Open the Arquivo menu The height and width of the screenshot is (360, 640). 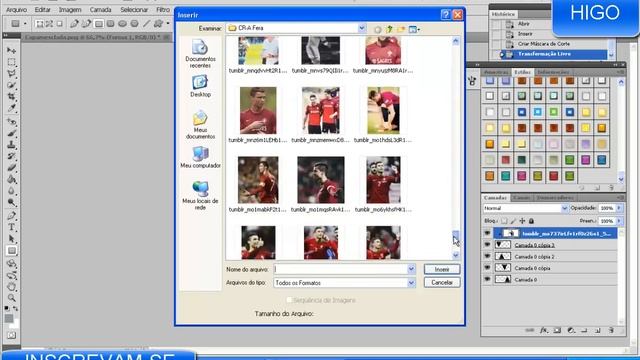(x=16, y=9)
